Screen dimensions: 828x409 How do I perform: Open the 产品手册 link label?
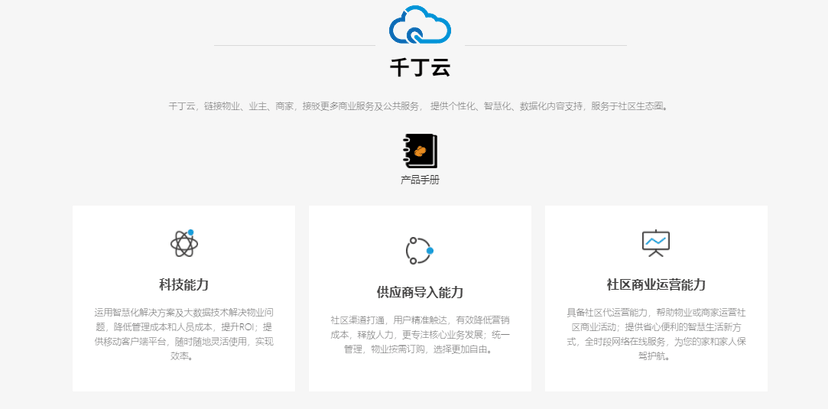tap(420, 180)
